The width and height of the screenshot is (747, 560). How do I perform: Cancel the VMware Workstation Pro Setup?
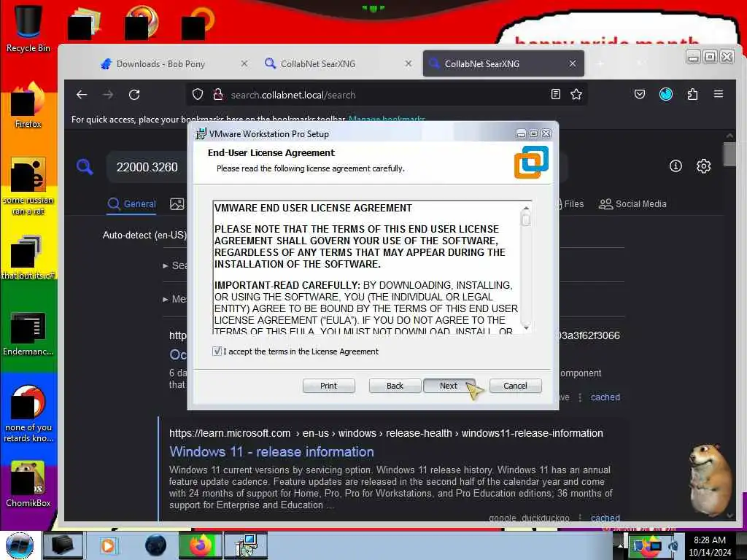point(516,386)
